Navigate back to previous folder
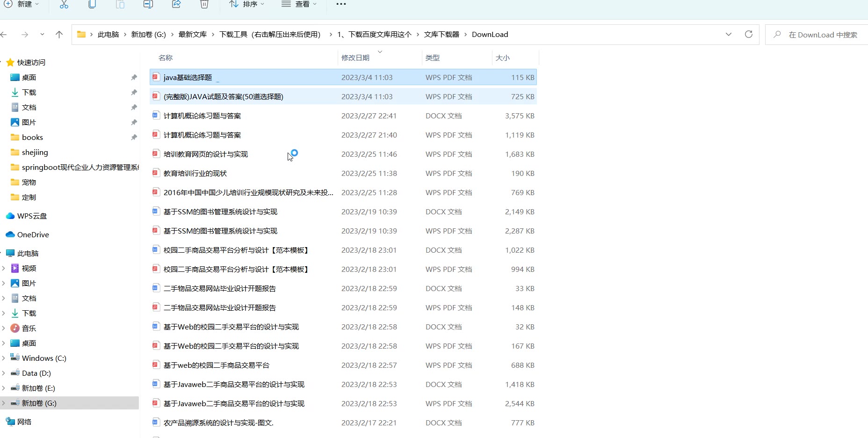868x438 pixels. tap(4, 34)
